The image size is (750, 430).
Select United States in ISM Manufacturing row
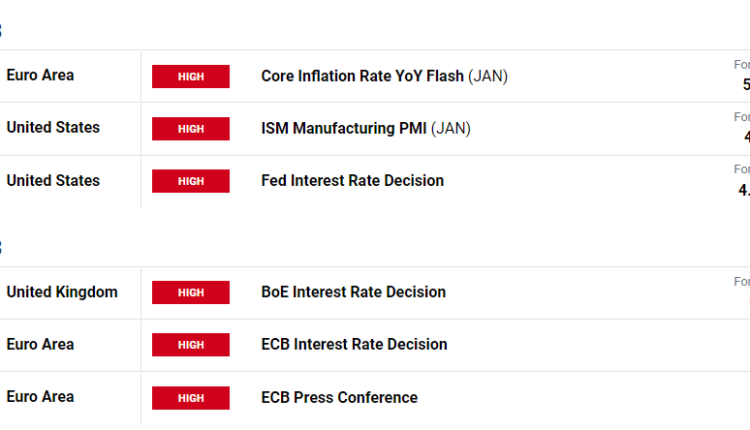53,128
